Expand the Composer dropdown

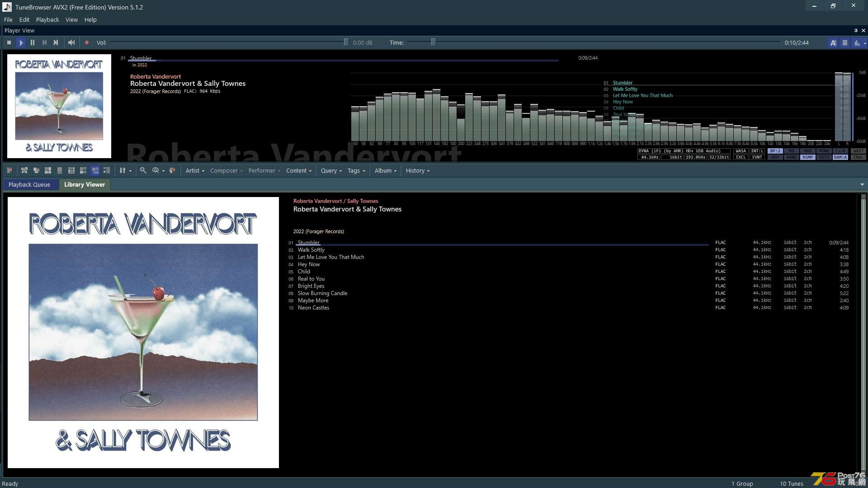226,170
